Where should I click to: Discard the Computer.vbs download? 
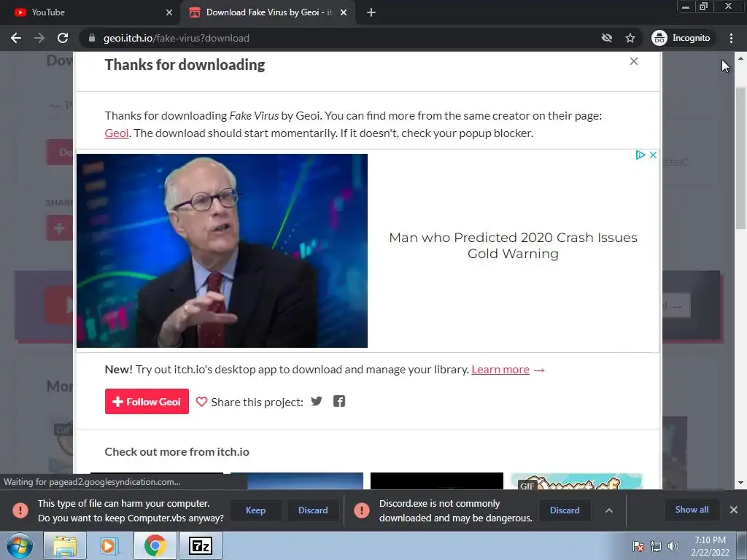coord(313,510)
